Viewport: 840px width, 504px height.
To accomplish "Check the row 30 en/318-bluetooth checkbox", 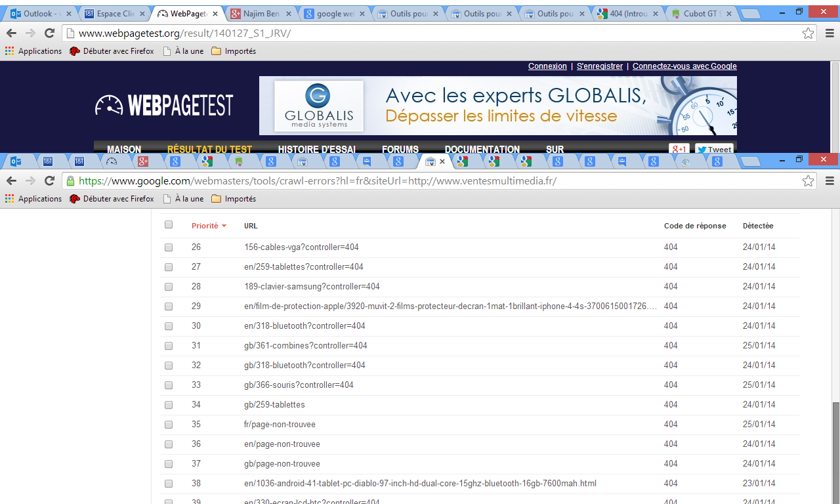I will tap(169, 326).
